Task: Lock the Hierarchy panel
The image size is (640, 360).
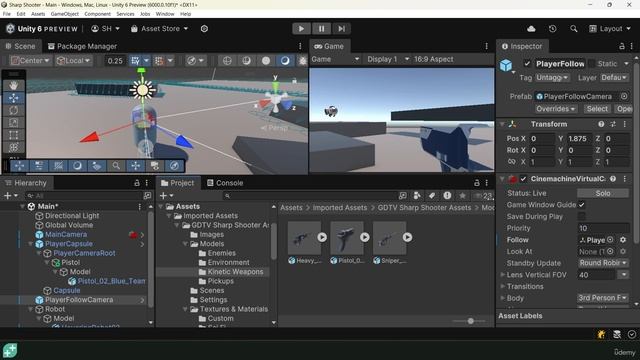Action: tap(137, 183)
